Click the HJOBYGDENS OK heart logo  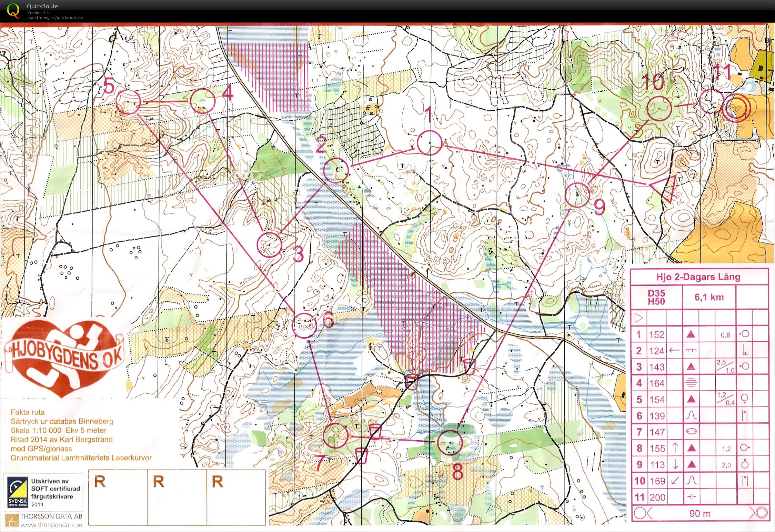[x=64, y=359]
